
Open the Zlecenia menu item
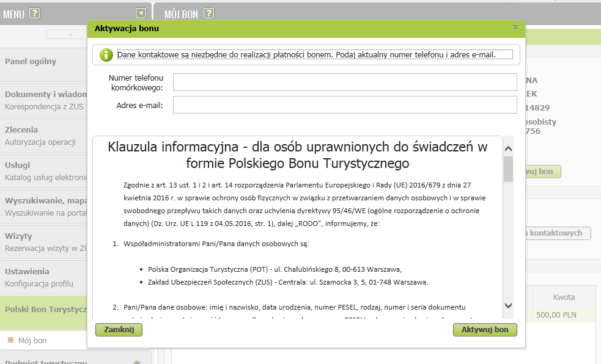tap(43, 136)
